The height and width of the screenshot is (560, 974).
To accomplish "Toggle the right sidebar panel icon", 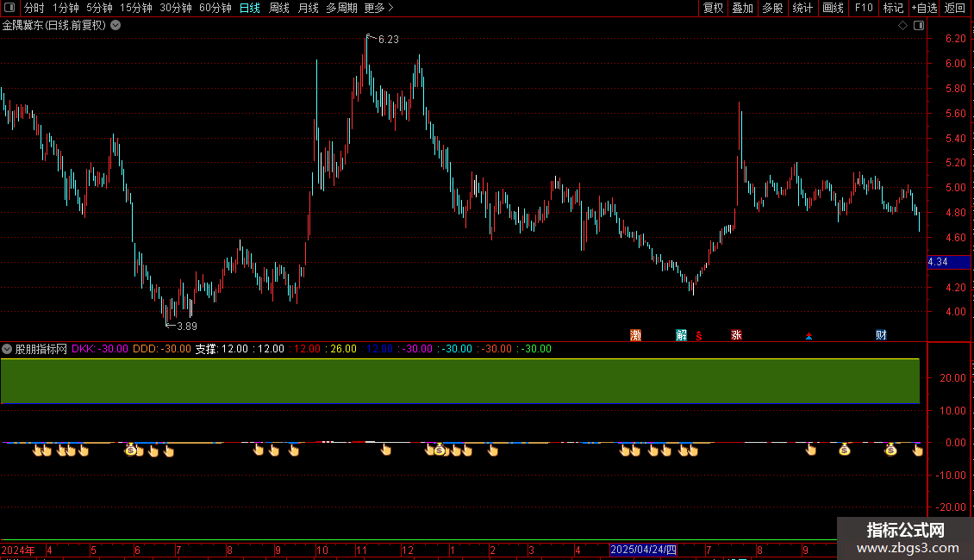I will 919,26.
